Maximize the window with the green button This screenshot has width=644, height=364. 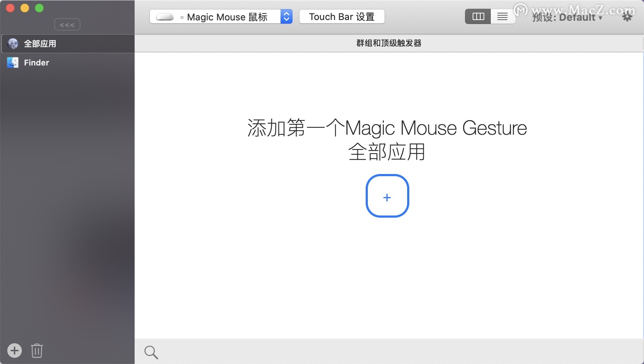(39, 8)
